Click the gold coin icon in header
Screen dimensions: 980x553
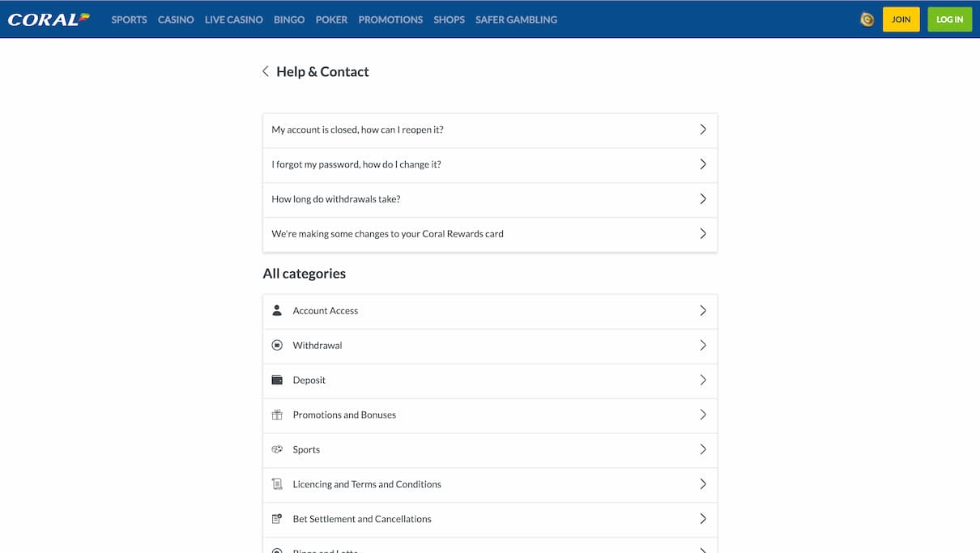coord(867,19)
